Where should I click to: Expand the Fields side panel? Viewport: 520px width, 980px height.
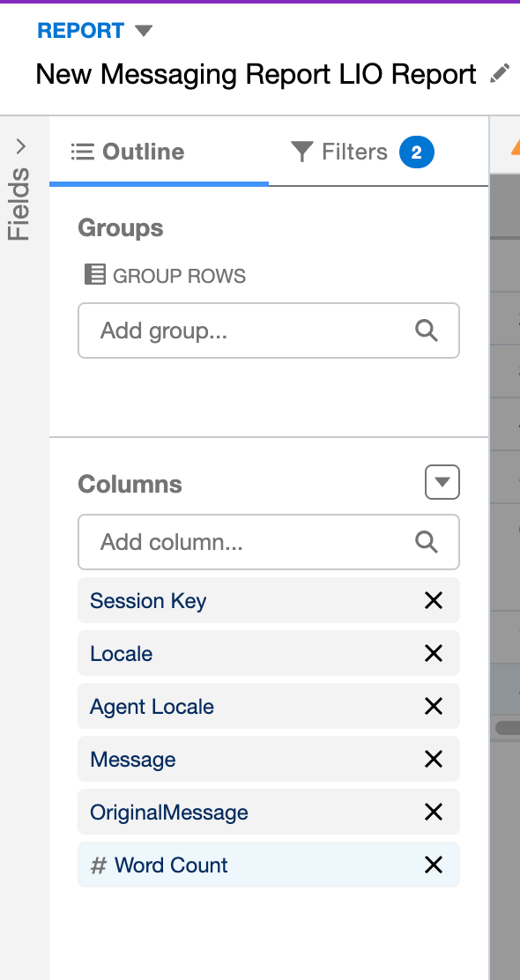pyautogui.click(x=21, y=147)
